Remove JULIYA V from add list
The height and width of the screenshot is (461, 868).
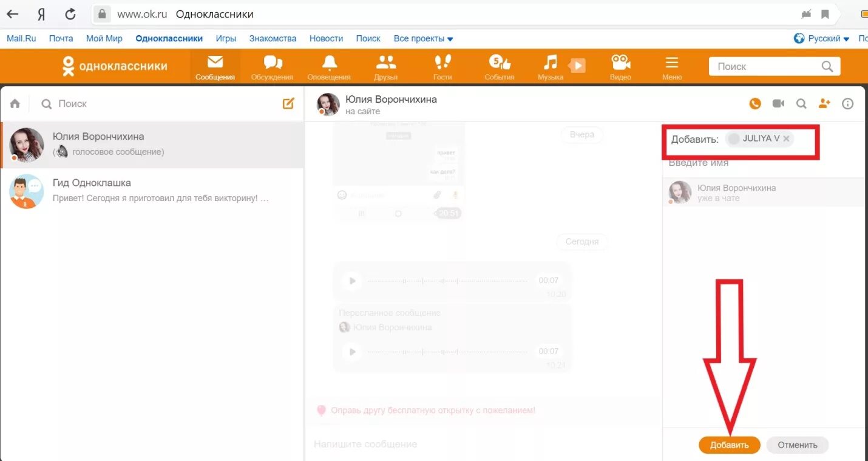(x=787, y=138)
